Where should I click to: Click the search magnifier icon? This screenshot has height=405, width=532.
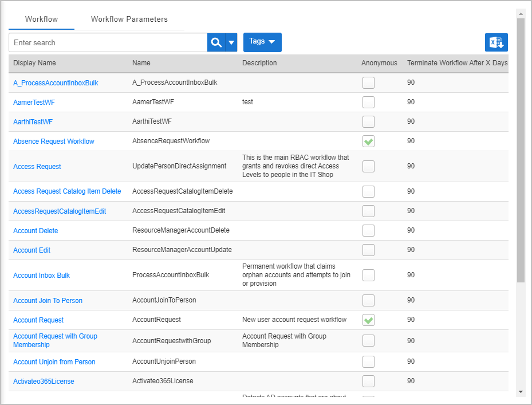pos(215,42)
